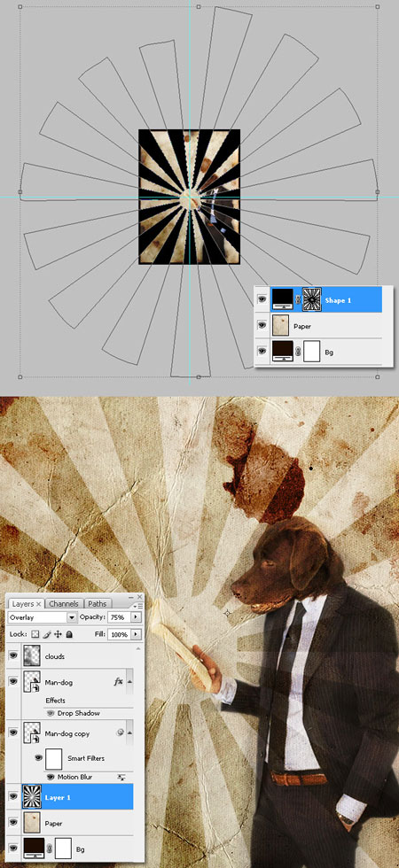Image resolution: width=399 pixels, height=868 pixels.
Task: Click the fx icon on Man-dog layer
Action: [118, 682]
